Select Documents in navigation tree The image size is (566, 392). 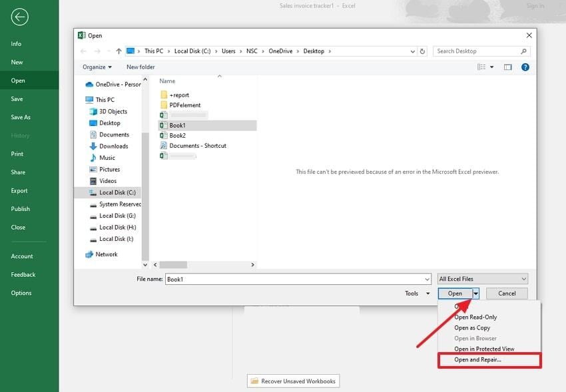pyautogui.click(x=114, y=134)
